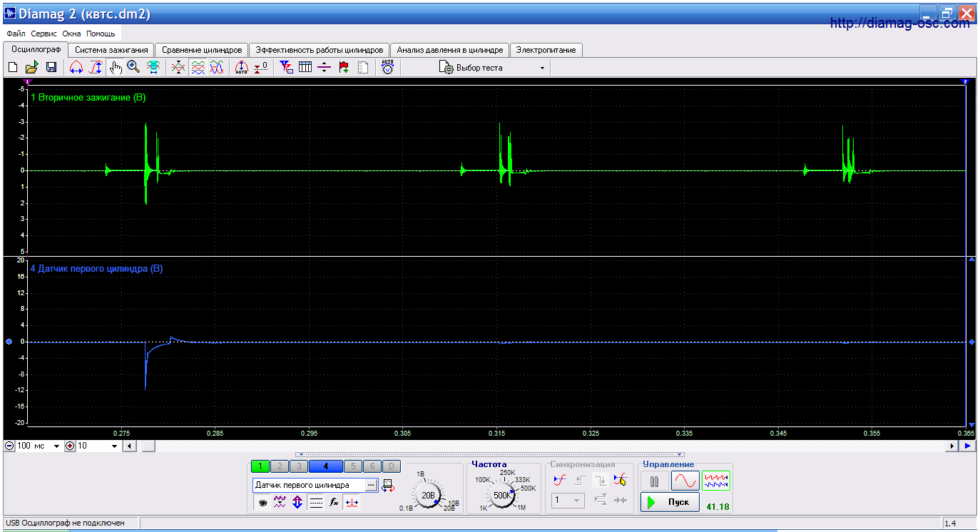Click the Пуск start button
Screen dimensions: 980x532
[669, 502]
